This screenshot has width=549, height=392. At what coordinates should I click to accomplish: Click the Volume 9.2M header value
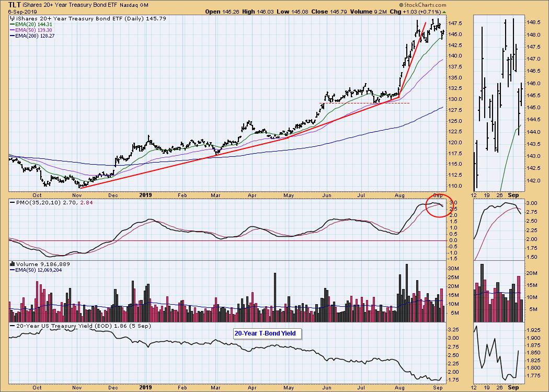point(368,11)
